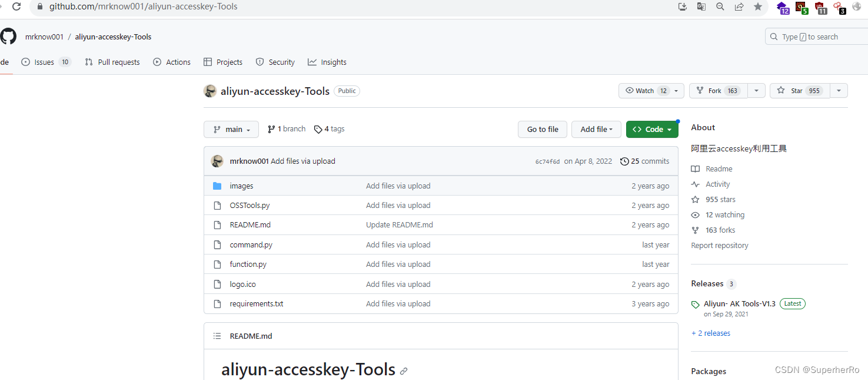
Task: View the 4 tags link
Action: click(x=330, y=129)
